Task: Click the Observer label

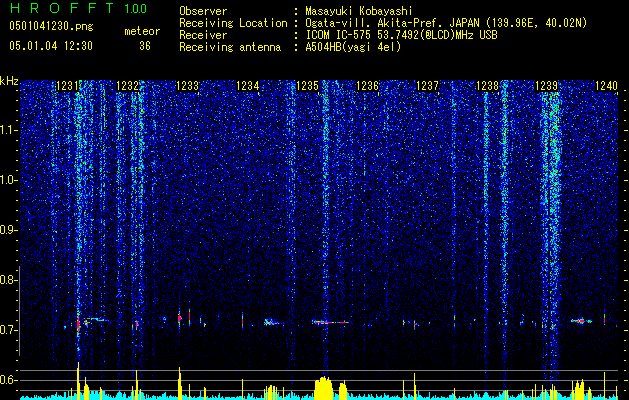Action: [x=203, y=11]
